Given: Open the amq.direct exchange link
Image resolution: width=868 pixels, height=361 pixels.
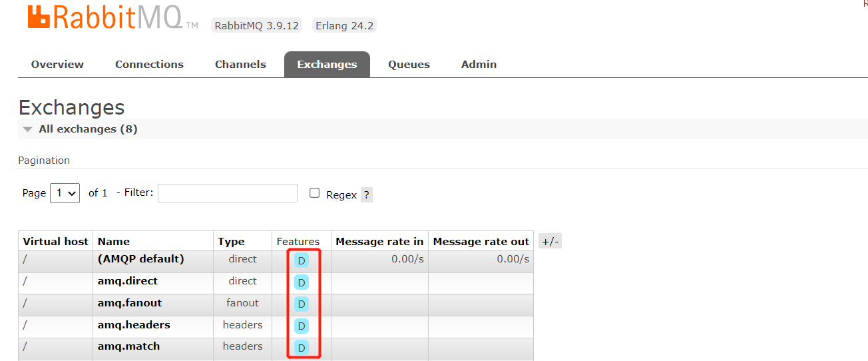Looking at the screenshot, I should point(128,281).
